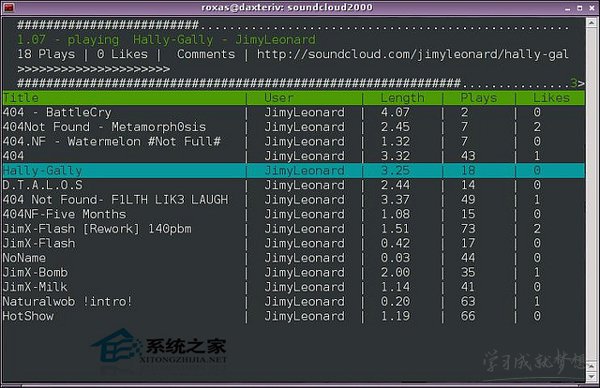Click the 'Length' column header
Viewport: 600px width, 388px height.
click(x=402, y=98)
